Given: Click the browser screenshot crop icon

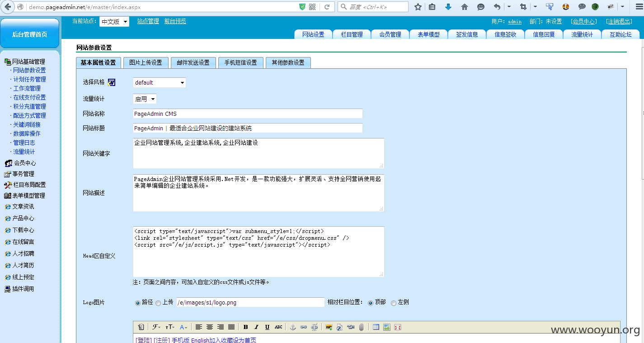Looking at the screenshot, I should pyautogui.click(x=523, y=7).
